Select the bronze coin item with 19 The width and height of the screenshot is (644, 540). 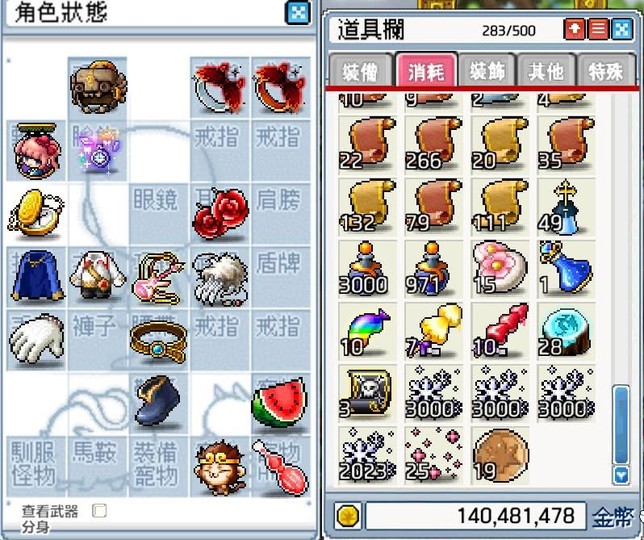500,455
